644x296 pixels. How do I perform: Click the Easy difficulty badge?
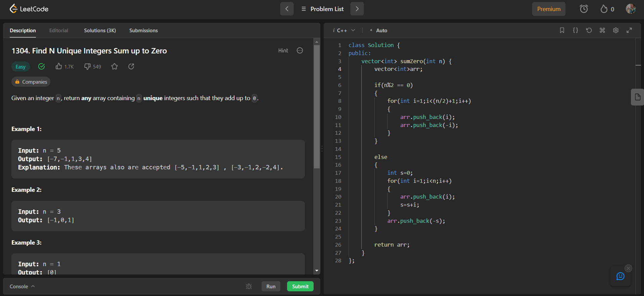point(20,67)
